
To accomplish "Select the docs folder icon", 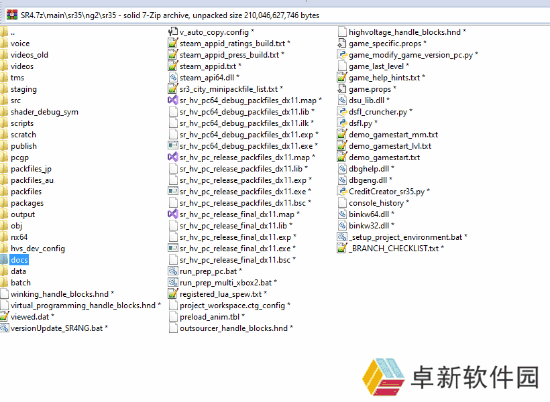I will coord(4,260).
